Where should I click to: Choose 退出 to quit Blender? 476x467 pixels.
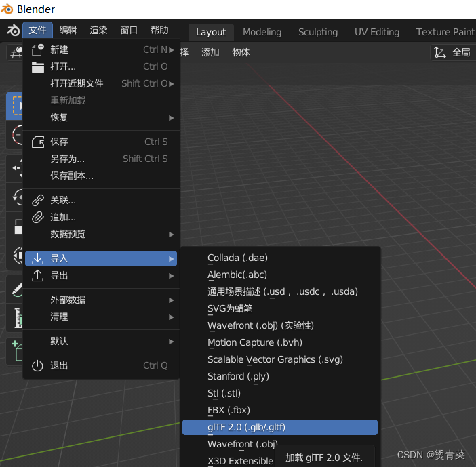click(x=101, y=365)
